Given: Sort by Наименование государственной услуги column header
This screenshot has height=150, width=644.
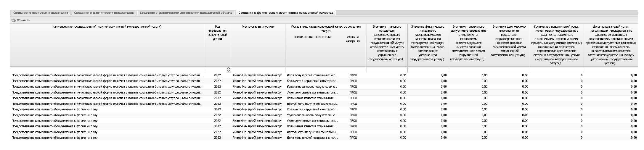Looking at the screenshot, I should click(107, 27).
